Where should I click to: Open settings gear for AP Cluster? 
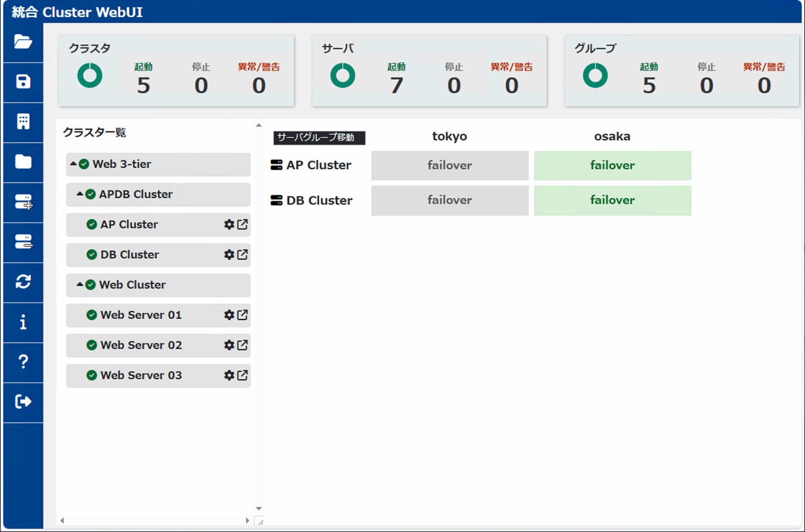tap(229, 224)
